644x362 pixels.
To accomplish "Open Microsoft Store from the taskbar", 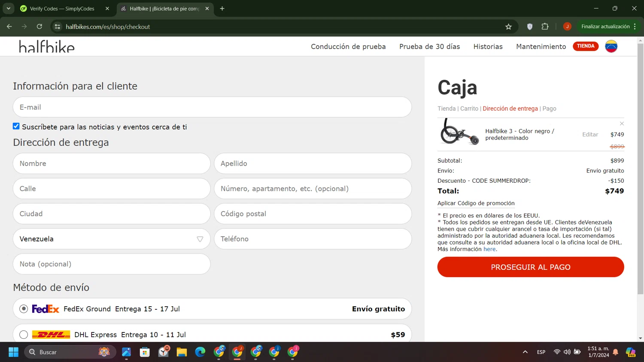I will click(145, 352).
